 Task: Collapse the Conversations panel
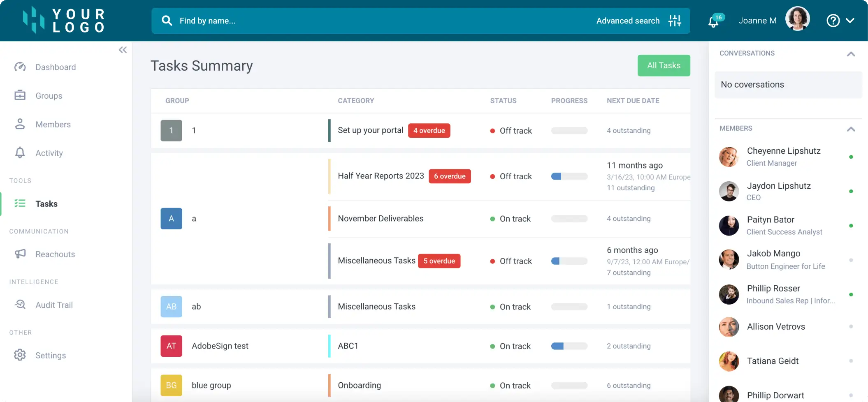pos(851,54)
